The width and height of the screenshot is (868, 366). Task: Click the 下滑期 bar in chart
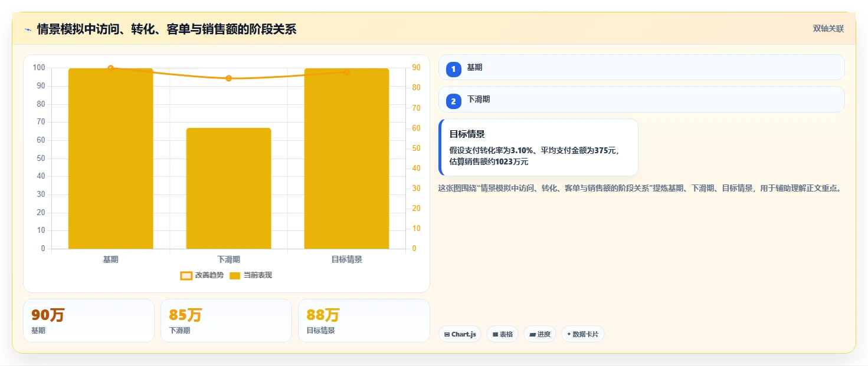click(x=229, y=189)
